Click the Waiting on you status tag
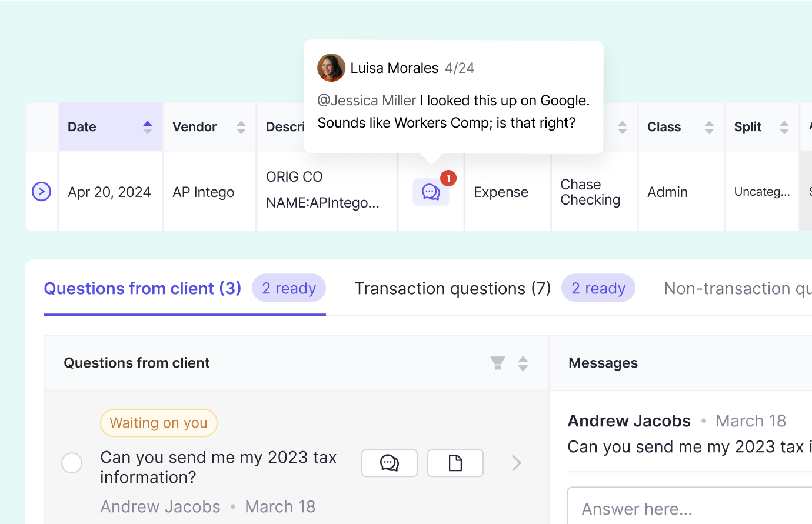812x524 pixels. tap(159, 423)
